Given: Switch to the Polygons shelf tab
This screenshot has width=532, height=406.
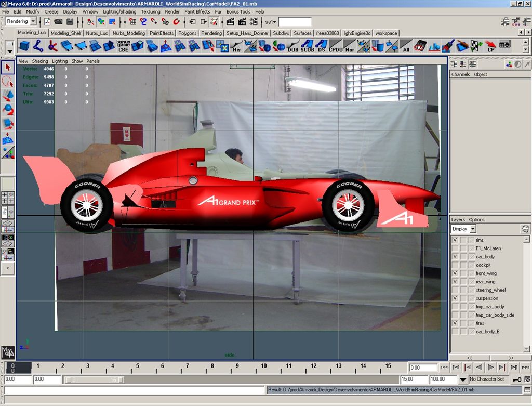Looking at the screenshot, I should pyautogui.click(x=187, y=33).
